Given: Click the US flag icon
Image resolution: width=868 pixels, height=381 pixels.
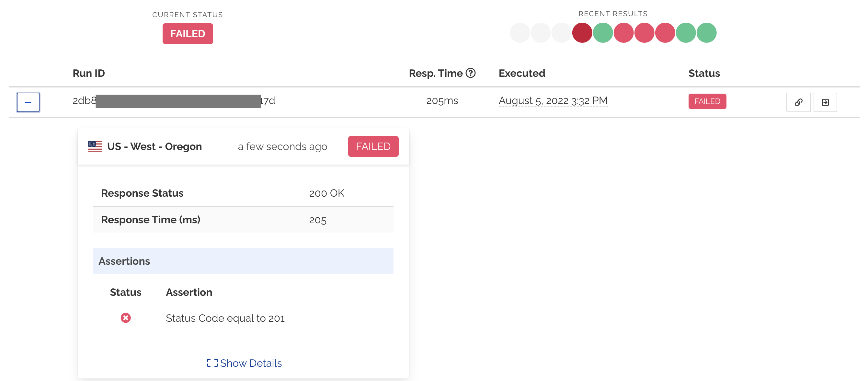Looking at the screenshot, I should click(x=95, y=146).
